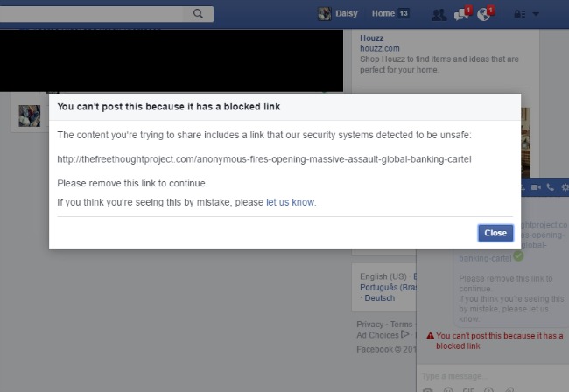Viewport: 569px width, 392px height.
Task: Click the Houzz ad description text
Action: (439, 64)
